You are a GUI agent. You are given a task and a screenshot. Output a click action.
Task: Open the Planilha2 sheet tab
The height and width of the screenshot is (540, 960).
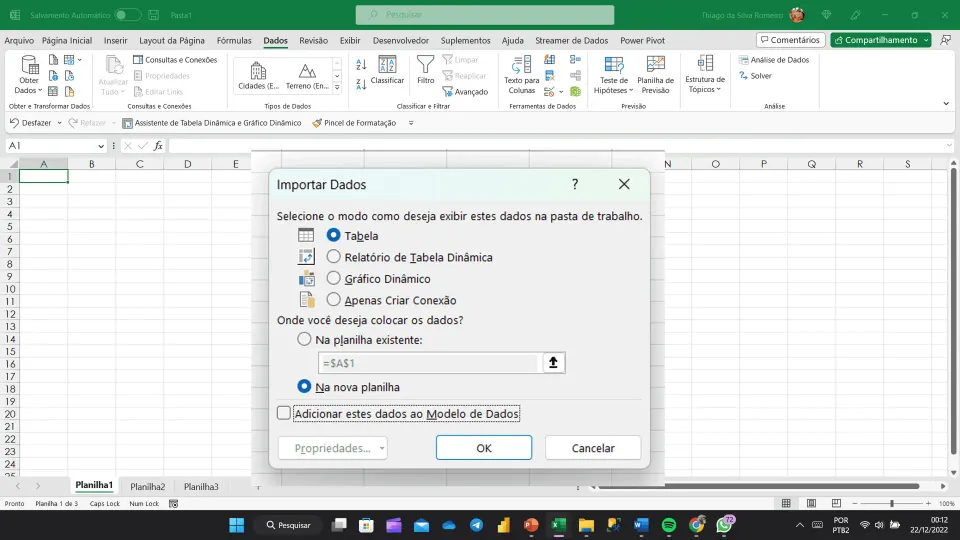(148, 487)
